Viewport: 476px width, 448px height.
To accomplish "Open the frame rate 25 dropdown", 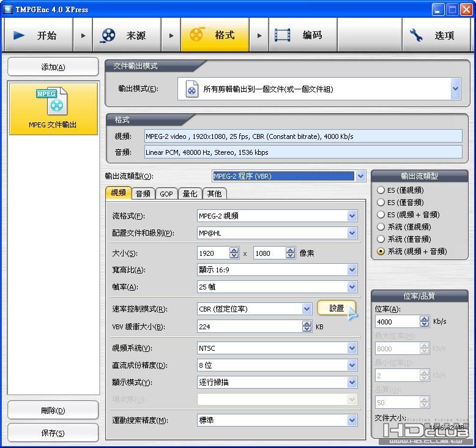I will point(352,286).
